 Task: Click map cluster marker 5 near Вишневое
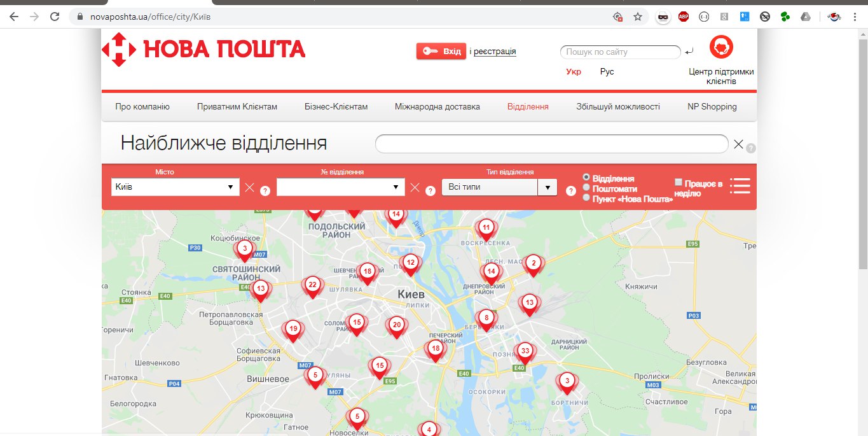pos(315,377)
